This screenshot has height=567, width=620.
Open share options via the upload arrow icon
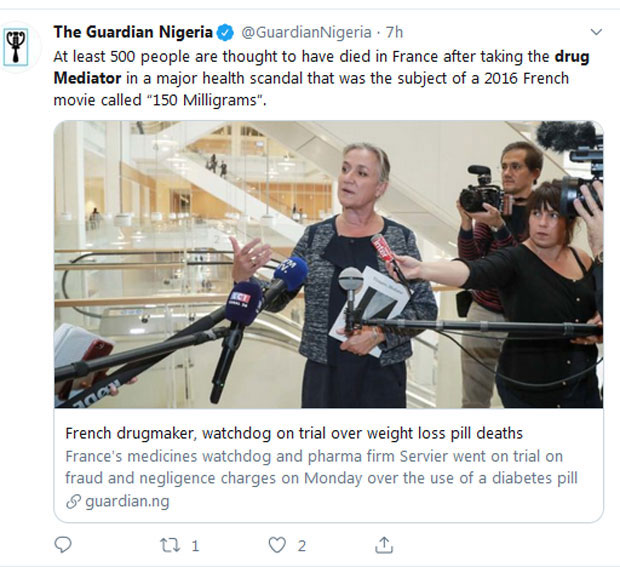[383, 545]
